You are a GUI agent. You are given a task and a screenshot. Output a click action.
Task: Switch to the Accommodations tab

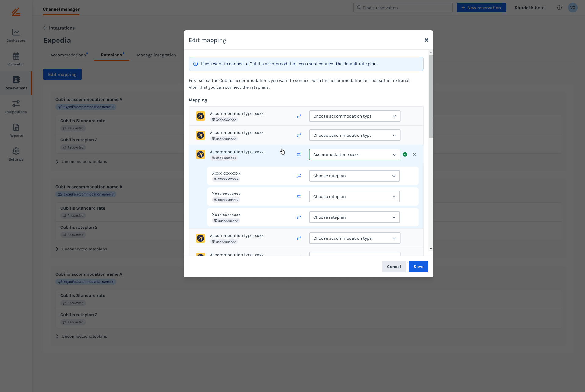coord(68,55)
